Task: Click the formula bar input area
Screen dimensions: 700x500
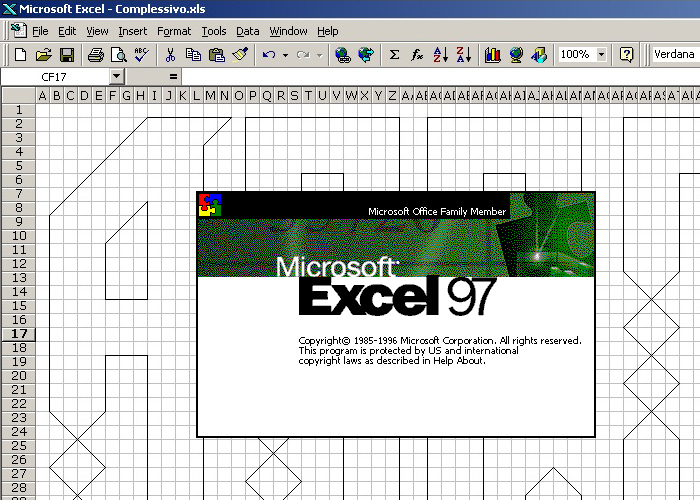Action: click(x=440, y=77)
